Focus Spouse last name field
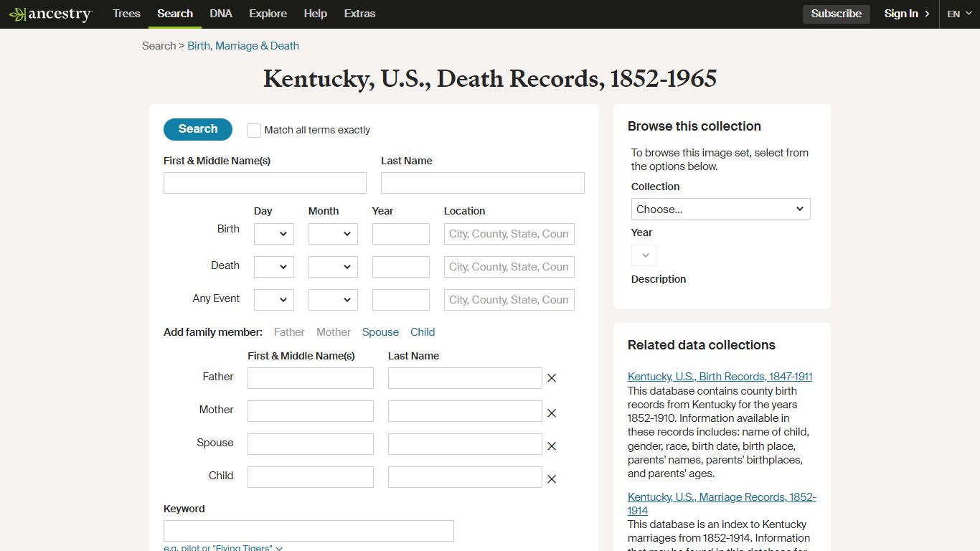This screenshot has height=551, width=980. click(465, 444)
